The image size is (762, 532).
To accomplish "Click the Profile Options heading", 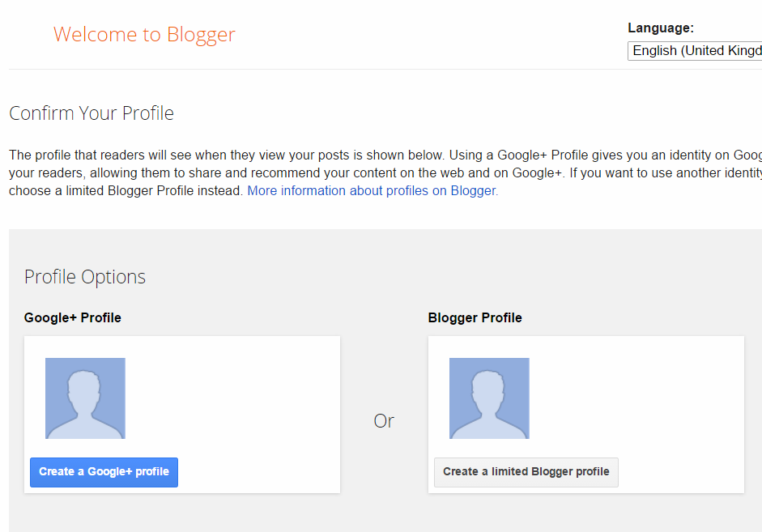I will click(85, 277).
